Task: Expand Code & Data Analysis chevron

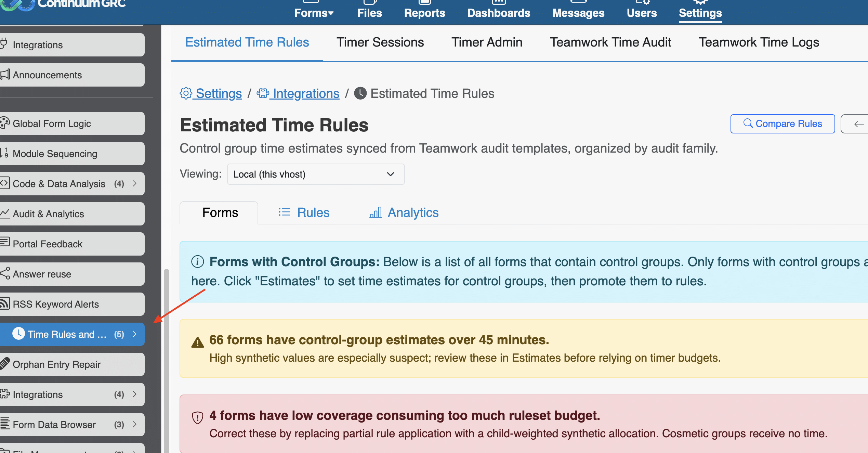Action: coord(135,184)
